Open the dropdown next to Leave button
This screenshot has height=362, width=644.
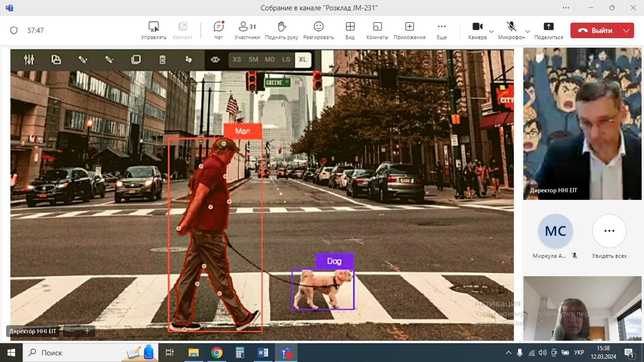coord(626,31)
